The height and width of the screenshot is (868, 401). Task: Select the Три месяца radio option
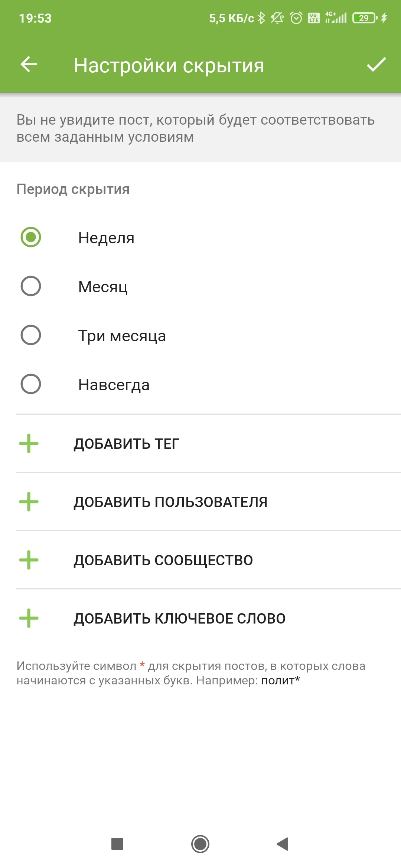click(x=31, y=335)
